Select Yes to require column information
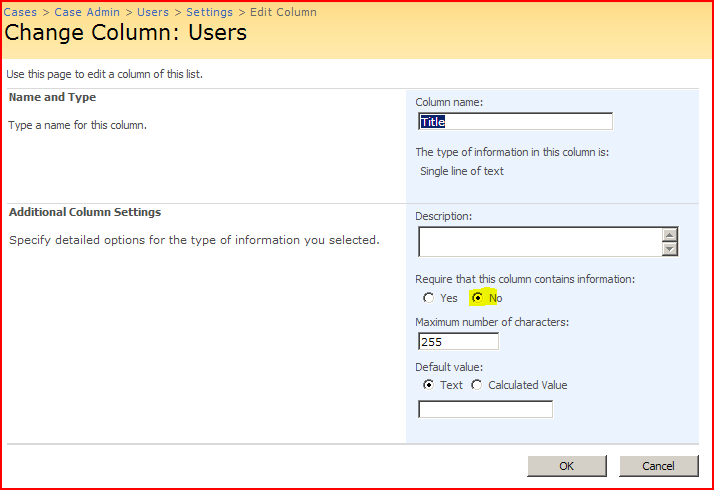The width and height of the screenshot is (714, 490). coord(429,298)
